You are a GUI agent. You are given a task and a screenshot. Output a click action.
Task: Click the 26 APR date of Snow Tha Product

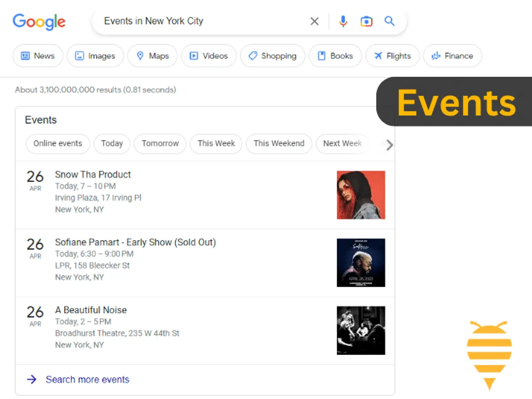(x=35, y=180)
